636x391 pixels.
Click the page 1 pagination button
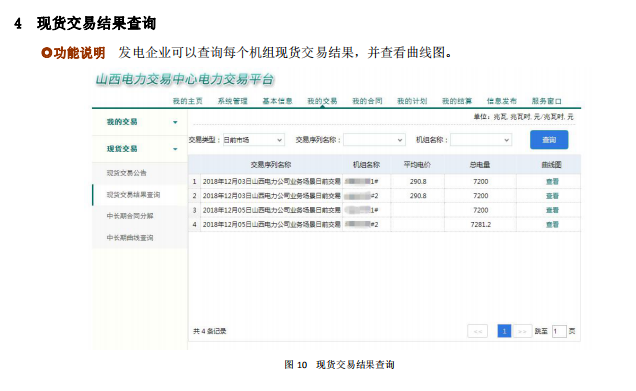[x=504, y=331]
